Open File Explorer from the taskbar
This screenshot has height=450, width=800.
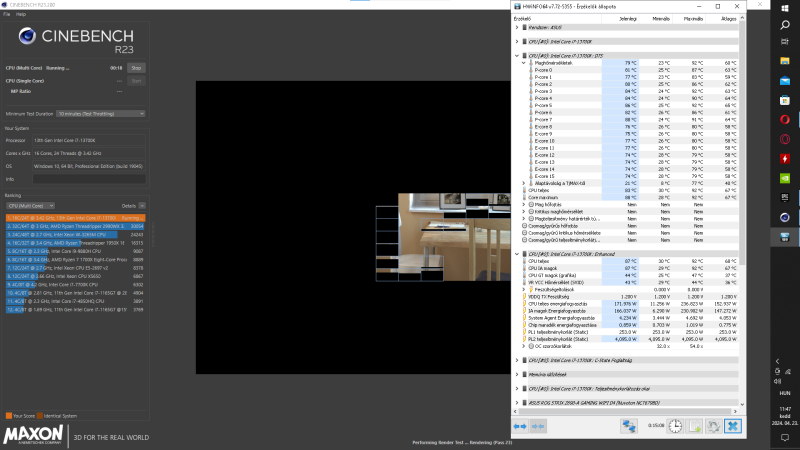tap(785, 61)
